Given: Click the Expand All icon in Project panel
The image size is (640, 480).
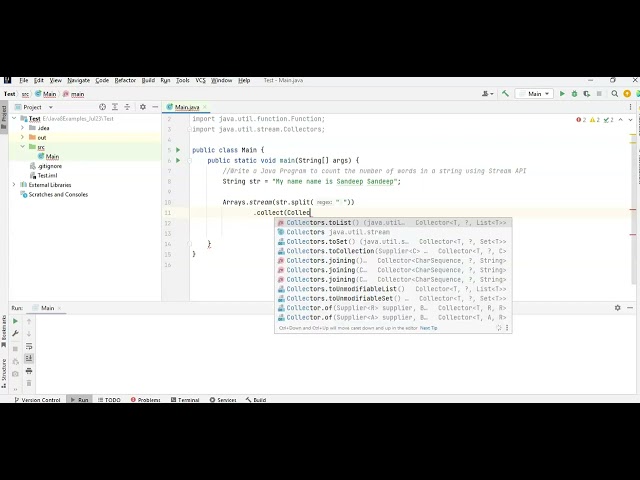Looking at the screenshot, I should 115,107.
